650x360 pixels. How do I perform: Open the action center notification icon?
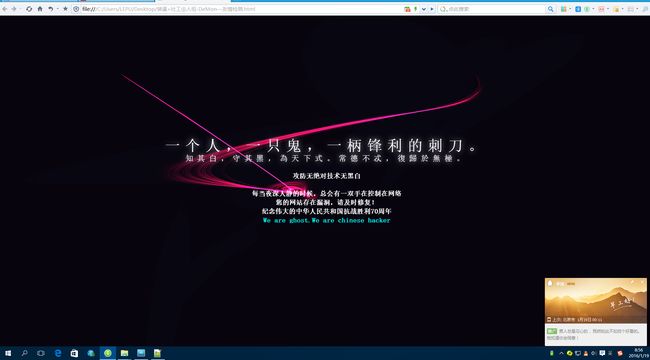(602, 353)
